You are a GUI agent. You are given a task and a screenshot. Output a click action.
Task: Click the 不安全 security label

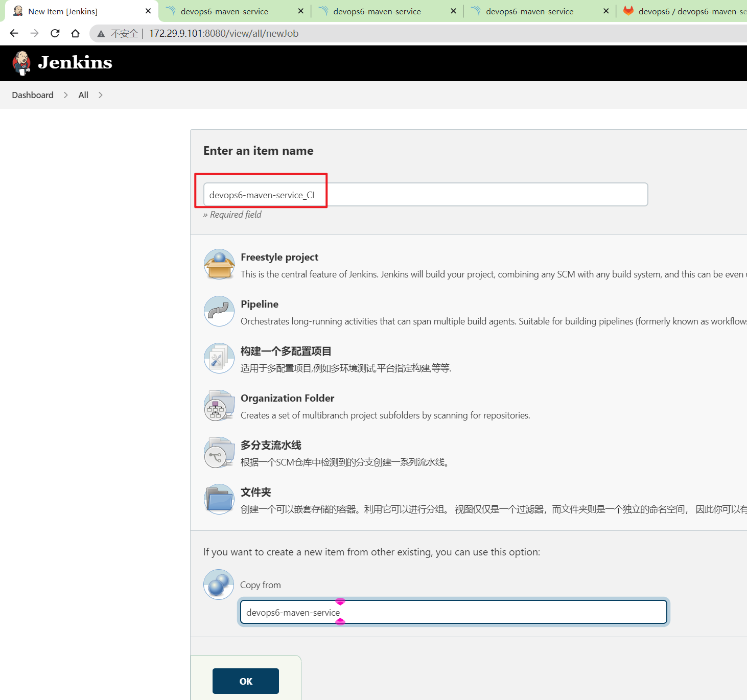tap(125, 34)
